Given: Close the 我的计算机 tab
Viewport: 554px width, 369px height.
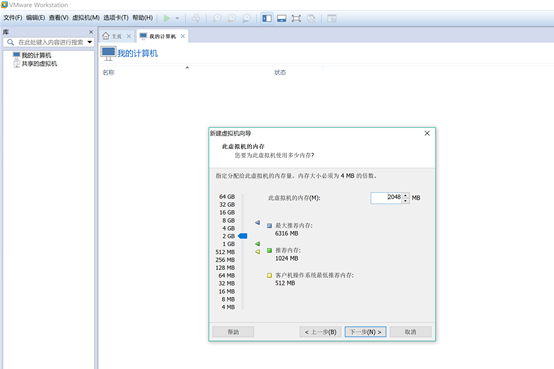Looking at the screenshot, I should tap(183, 36).
